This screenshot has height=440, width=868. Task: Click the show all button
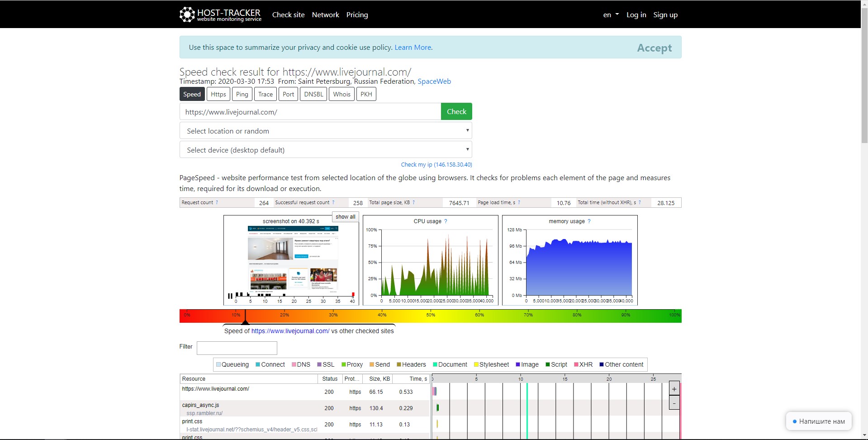click(346, 217)
